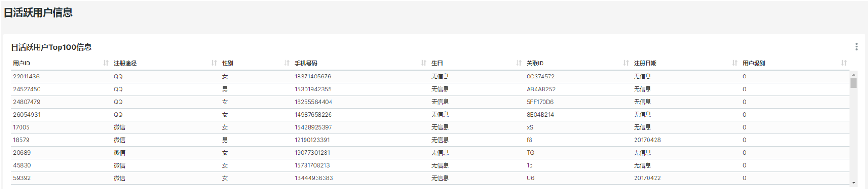Click the scrollbar up arrow

pyautogui.click(x=854, y=74)
